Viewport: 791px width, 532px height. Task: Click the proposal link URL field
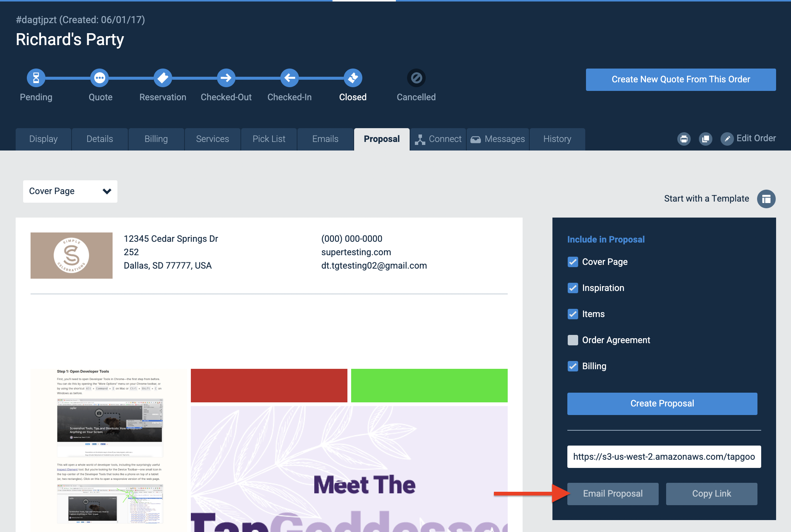pyautogui.click(x=664, y=457)
